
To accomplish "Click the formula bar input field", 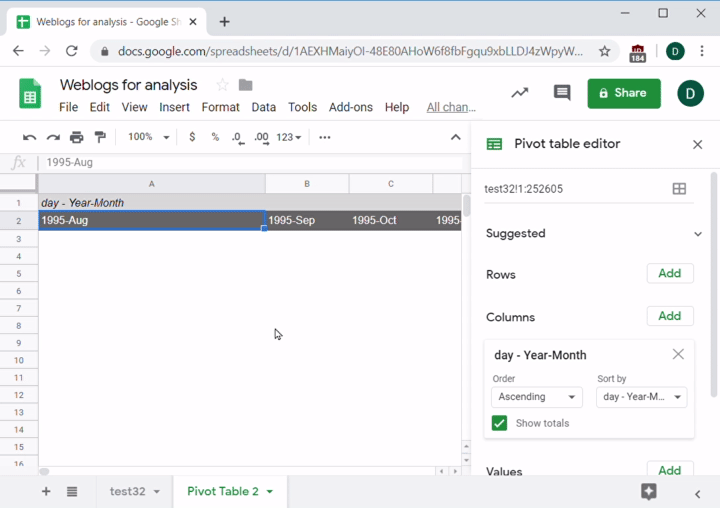I will (250, 162).
